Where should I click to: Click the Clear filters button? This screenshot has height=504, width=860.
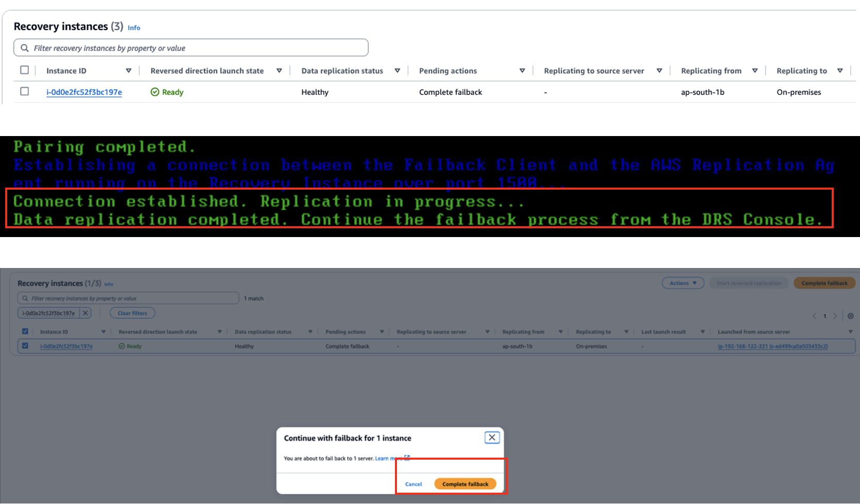[132, 313]
